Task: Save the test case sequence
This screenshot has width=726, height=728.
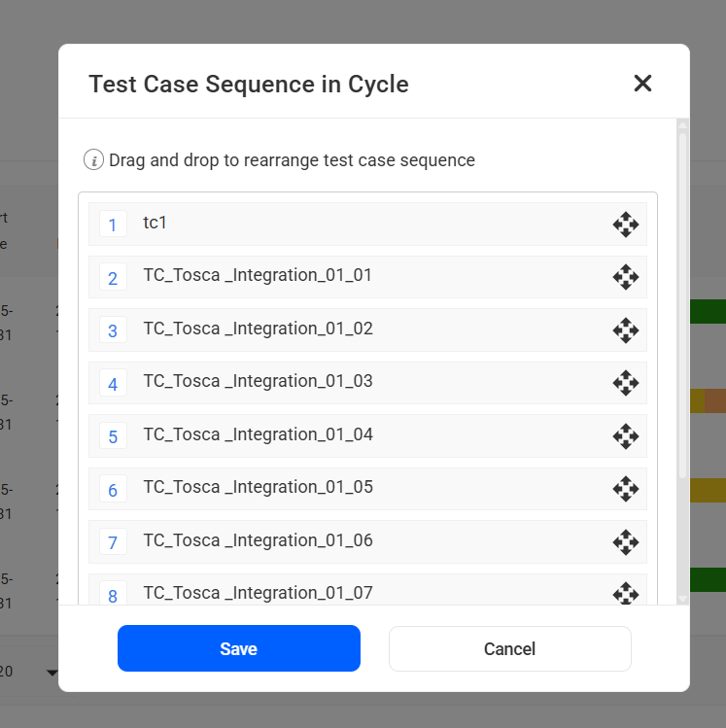Action: point(239,648)
